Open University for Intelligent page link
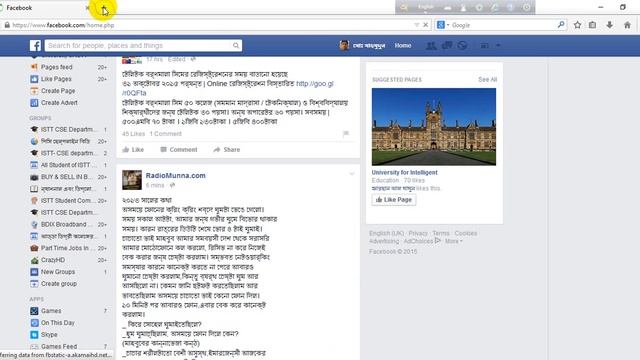 point(404,172)
